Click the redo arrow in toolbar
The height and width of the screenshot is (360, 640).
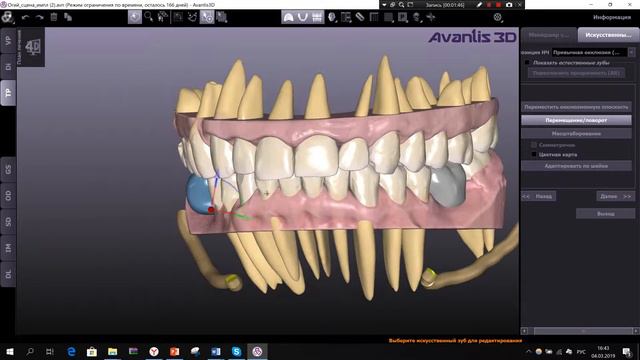[40, 17]
